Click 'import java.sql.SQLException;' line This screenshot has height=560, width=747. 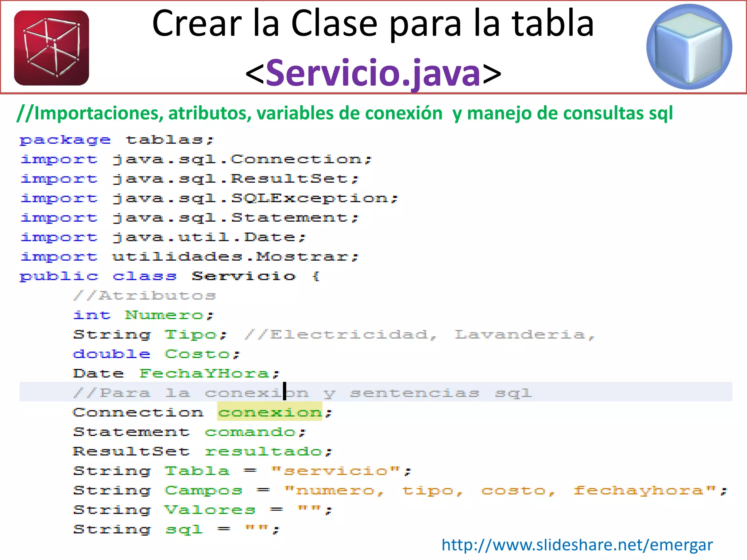pos(209,198)
